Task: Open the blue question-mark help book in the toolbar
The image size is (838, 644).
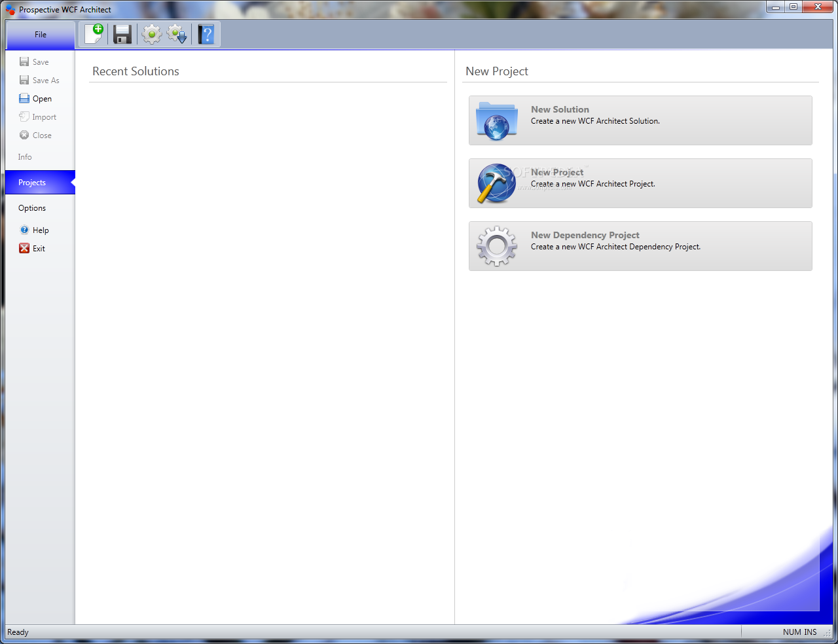Action: coord(206,34)
